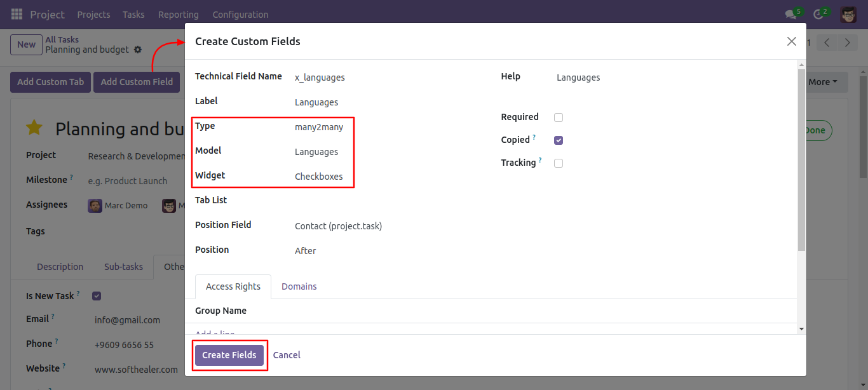868x390 pixels.
Task: Click the phone value +9609 6656 55
Action: coord(124,345)
